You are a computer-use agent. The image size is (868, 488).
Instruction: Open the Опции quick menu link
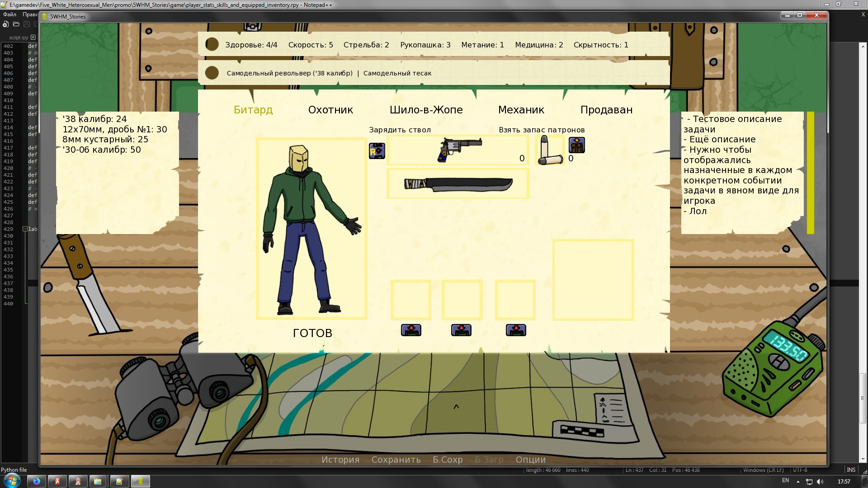point(530,460)
